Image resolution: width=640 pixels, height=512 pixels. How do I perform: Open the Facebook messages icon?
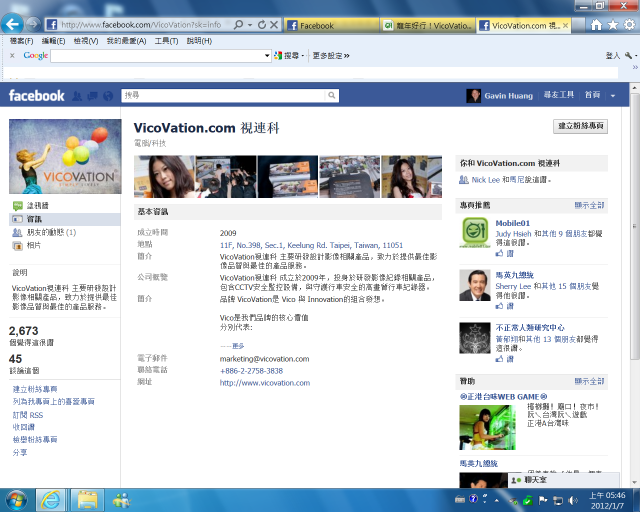tap(93, 96)
